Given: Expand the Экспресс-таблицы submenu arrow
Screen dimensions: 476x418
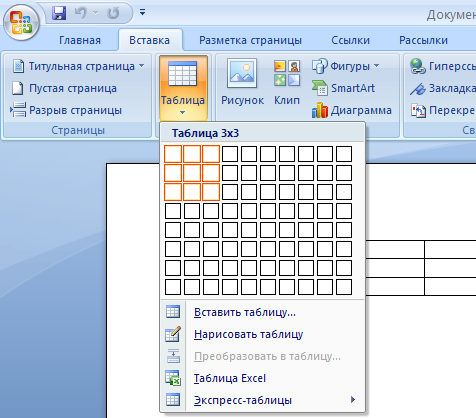Looking at the screenshot, I should [353, 399].
